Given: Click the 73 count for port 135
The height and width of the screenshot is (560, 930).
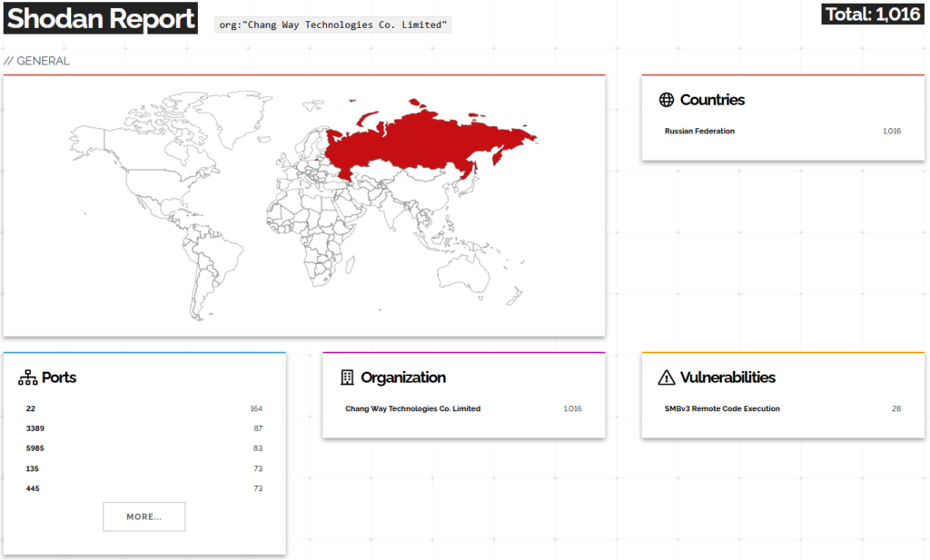Looking at the screenshot, I should click(258, 468).
